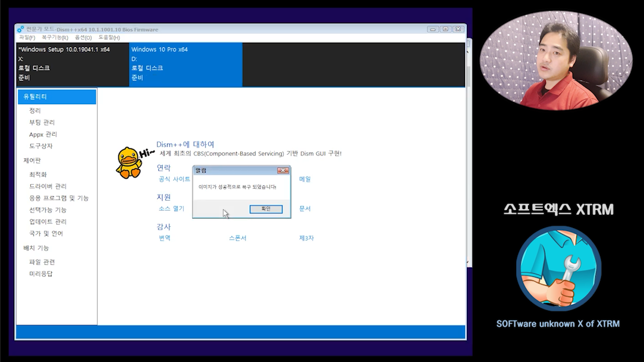Select the Windows 10 Pro x64 image tile
644x362 pixels.
coord(186,64)
